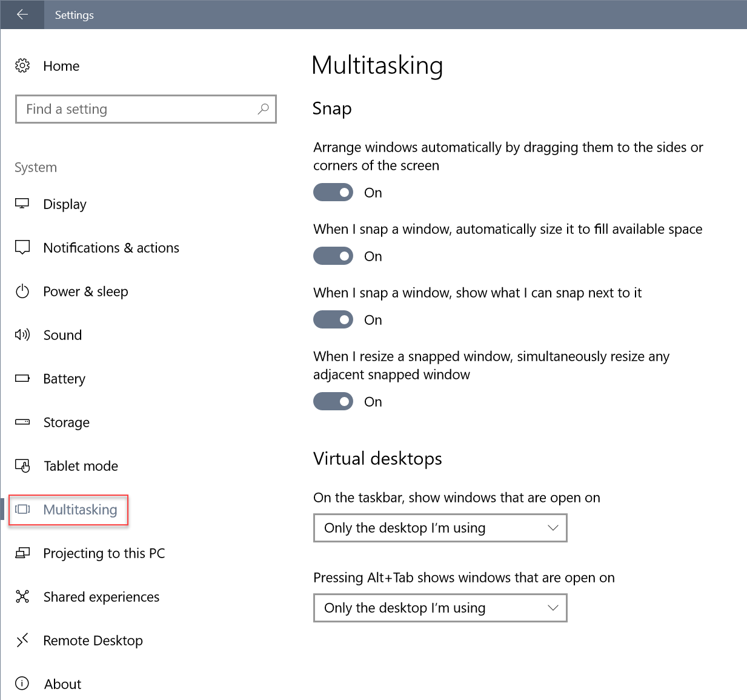This screenshot has width=747, height=700.
Task: Open Notifications & actions settings
Action: click(111, 248)
